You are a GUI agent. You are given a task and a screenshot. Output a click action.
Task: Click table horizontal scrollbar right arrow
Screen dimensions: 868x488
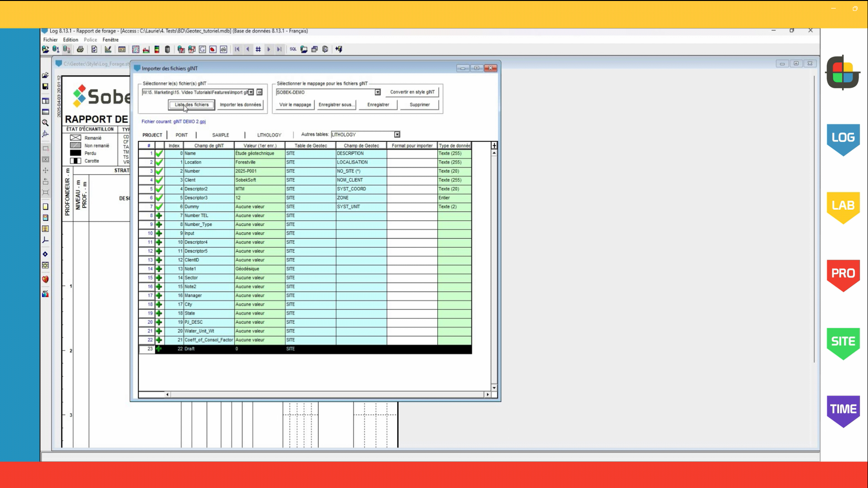(487, 394)
